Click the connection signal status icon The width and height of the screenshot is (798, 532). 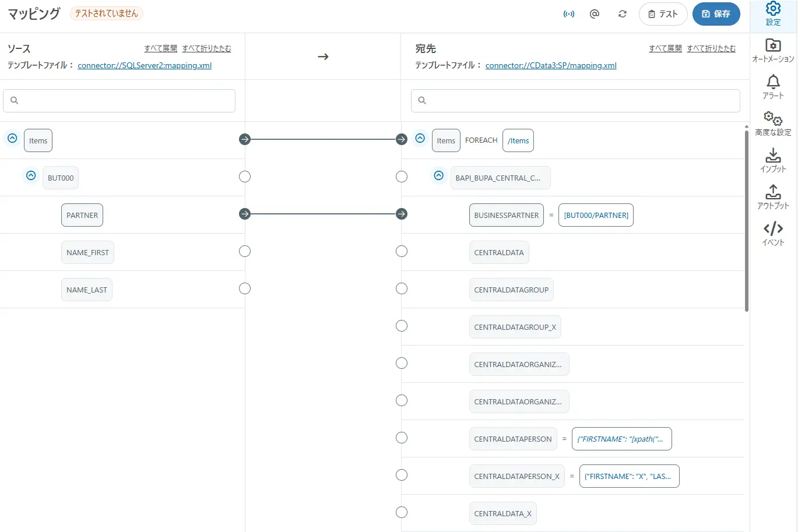(x=569, y=13)
